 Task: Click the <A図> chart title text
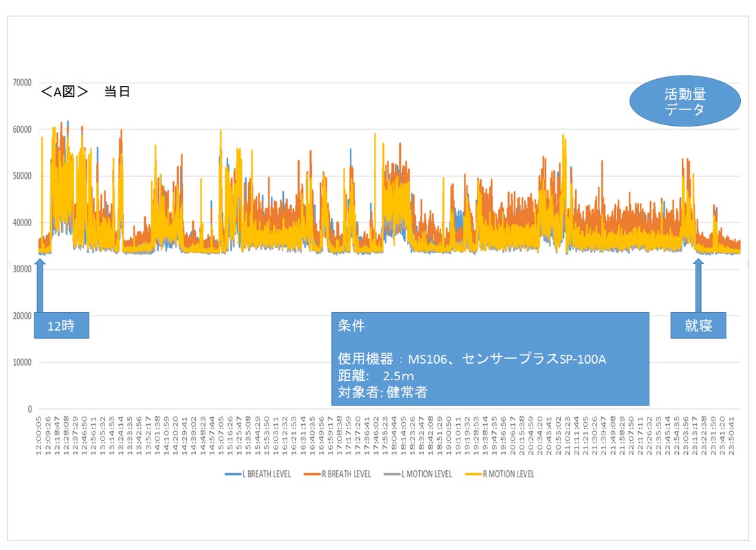(64, 91)
